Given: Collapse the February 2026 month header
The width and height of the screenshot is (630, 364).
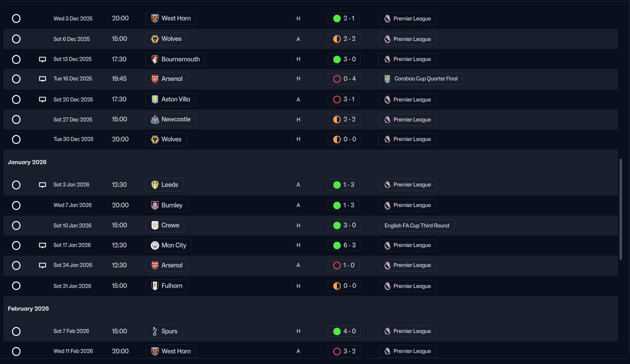Looking at the screenshot, I should coord(28,309).
